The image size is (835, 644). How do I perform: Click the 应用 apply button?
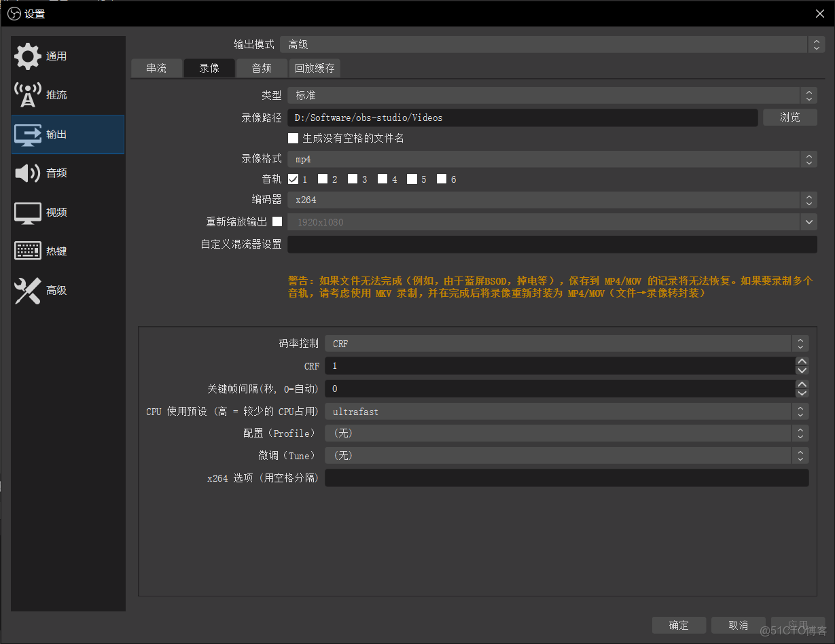[x=798, y=625]
